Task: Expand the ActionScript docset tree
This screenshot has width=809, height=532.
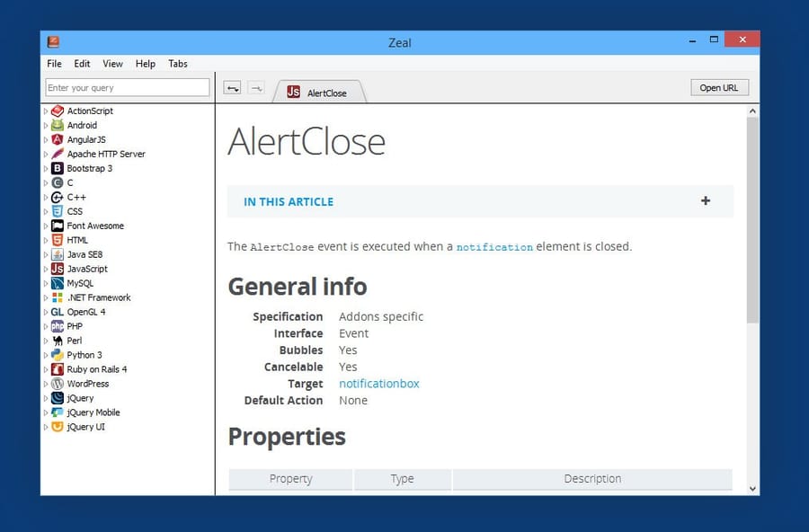Action: click(x=46, y=111)
